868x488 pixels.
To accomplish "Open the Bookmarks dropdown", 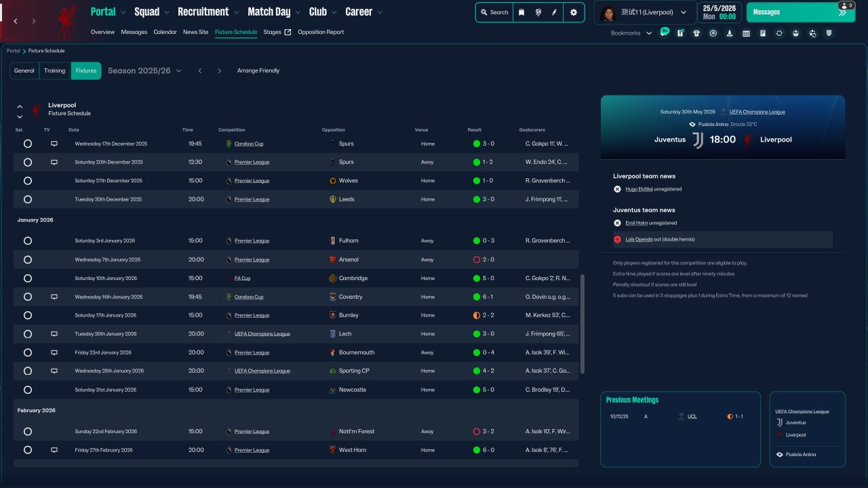I will click(631, 33).
